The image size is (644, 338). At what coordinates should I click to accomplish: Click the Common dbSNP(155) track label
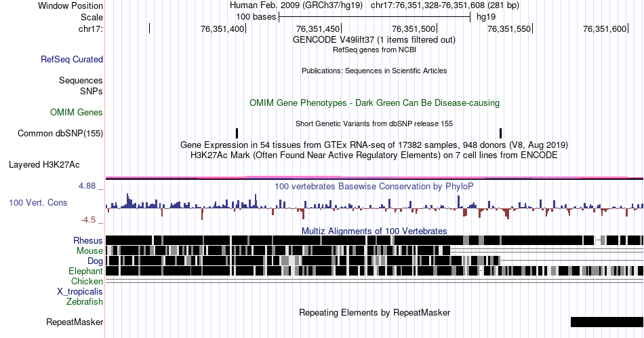(x=60, y=133)
